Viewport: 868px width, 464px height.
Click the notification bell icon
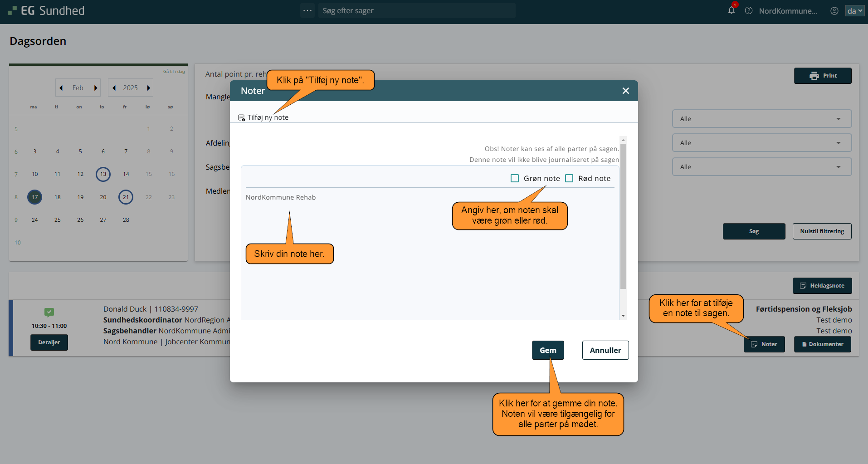click(731, 10)
